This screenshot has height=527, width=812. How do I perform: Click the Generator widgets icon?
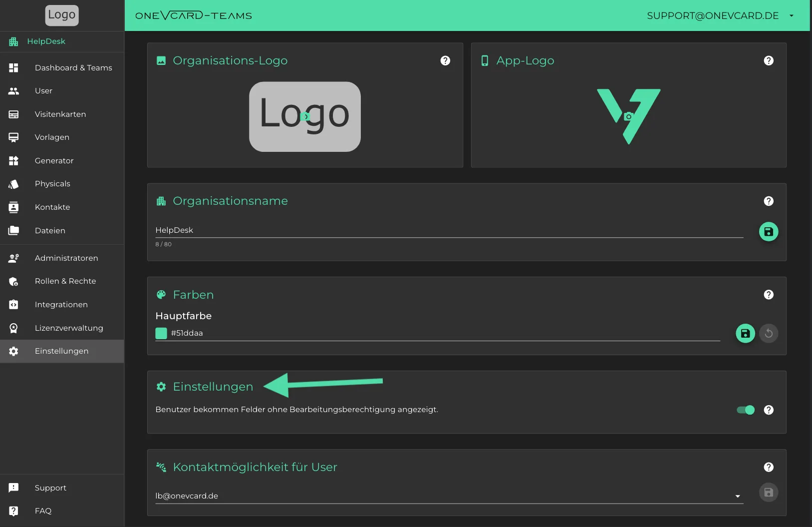click(x=13, y=161)
